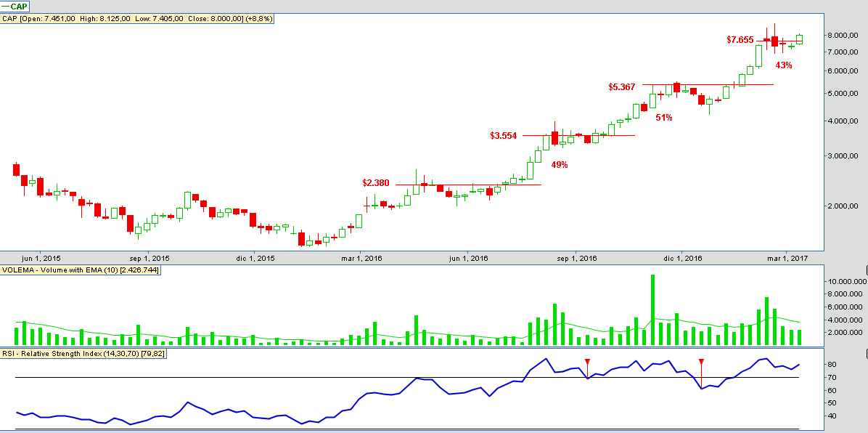Click the 3.000,00 price axis label
The height and width of the screenshot is (433, 868).
(843, 156)
